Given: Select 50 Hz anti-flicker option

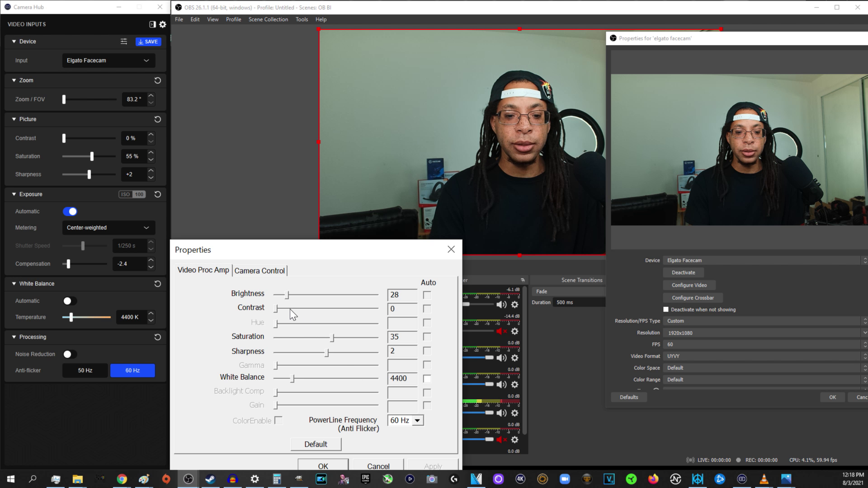Looking at the screenshot, I should tap(85, 371).
